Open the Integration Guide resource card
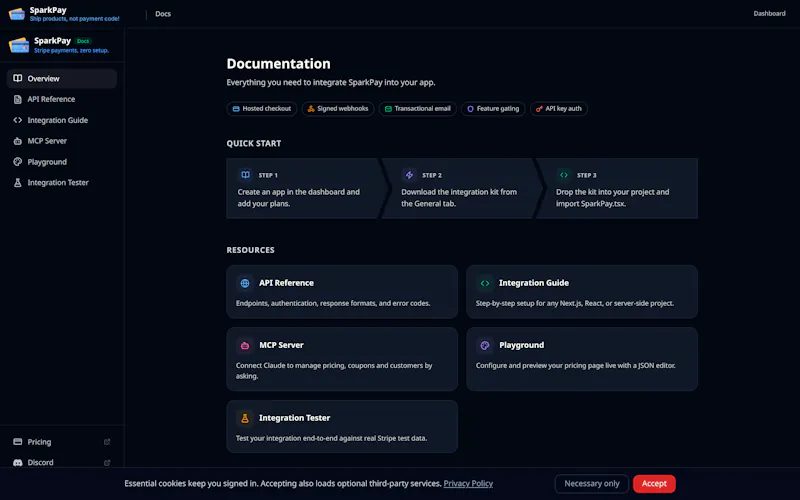 [582, 292]
